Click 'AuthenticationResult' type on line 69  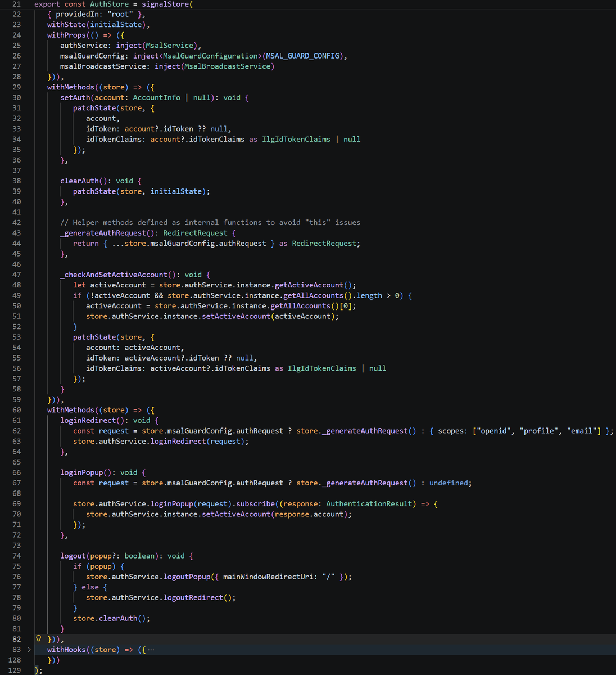coord(369,503)
